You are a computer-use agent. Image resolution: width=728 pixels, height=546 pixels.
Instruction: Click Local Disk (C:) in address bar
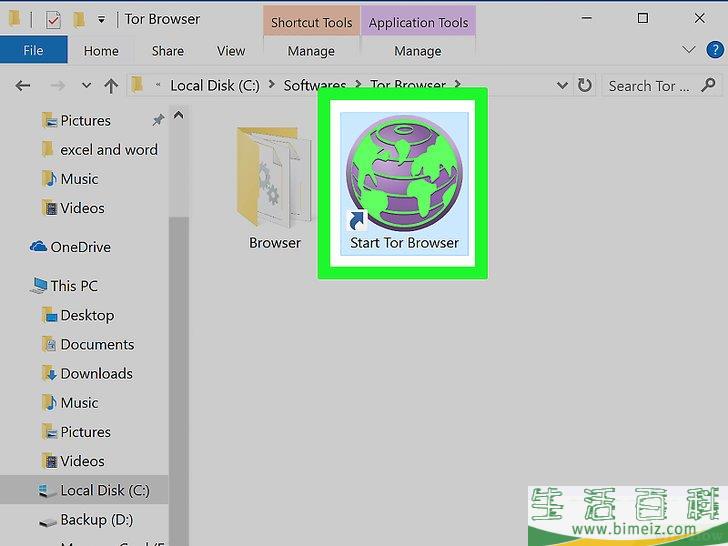(x=215, y=85)
